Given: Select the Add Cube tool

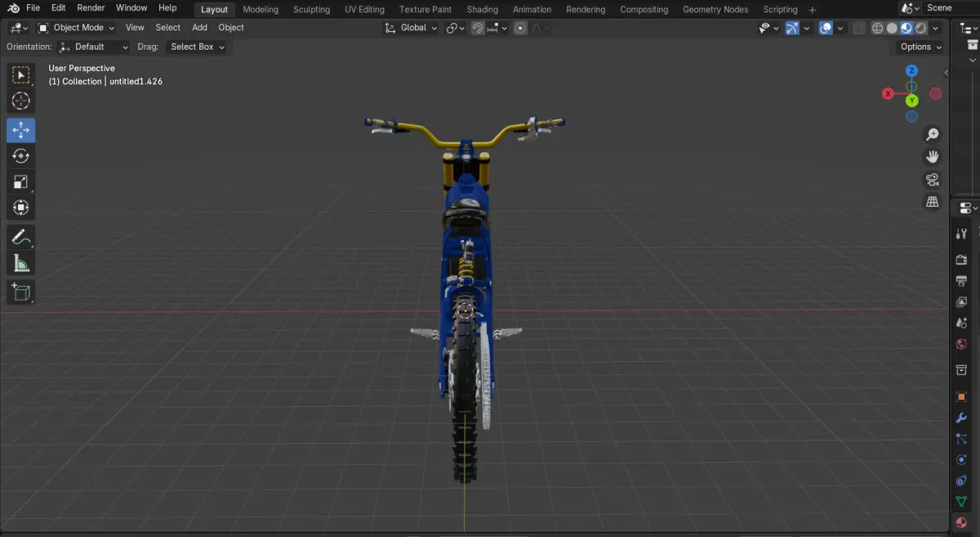Looking at the screenshot, I should [x=21, y=292].
